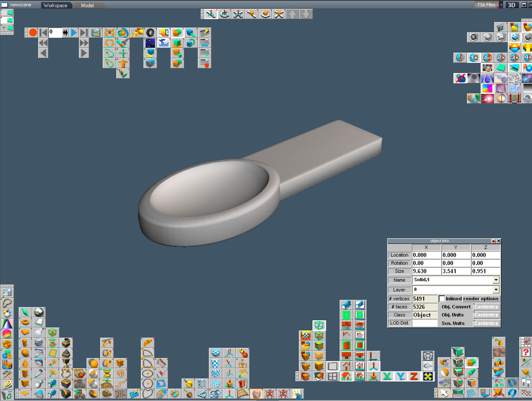Add a sphere primitive from the shapes toolbar
Image resolution: width=532 pixels, height=401 pixels.
[x=25, y=353]
